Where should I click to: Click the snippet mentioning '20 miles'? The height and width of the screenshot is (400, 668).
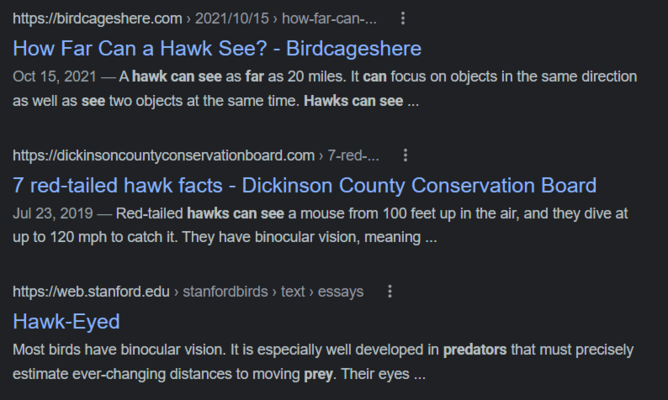(325, 89)
